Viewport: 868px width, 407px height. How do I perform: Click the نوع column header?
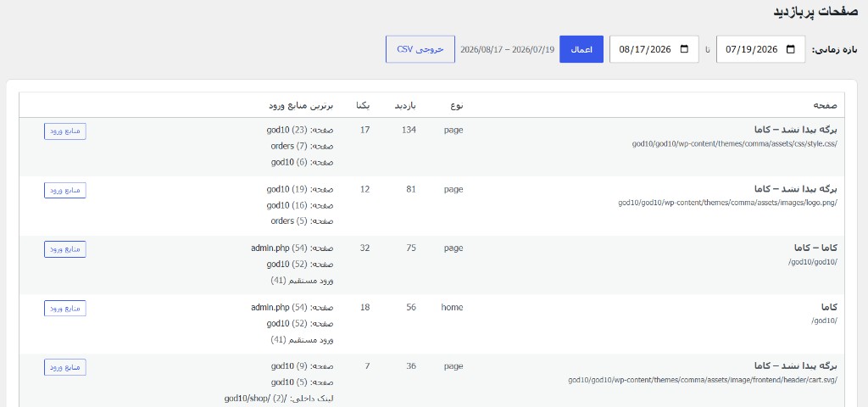tap(457, 105)
